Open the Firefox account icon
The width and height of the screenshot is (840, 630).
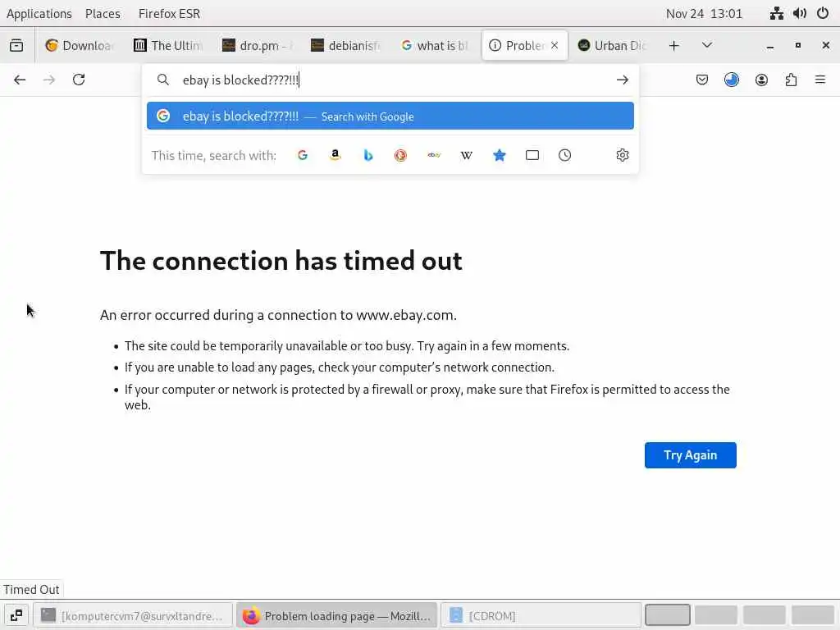tap(761, 80)
